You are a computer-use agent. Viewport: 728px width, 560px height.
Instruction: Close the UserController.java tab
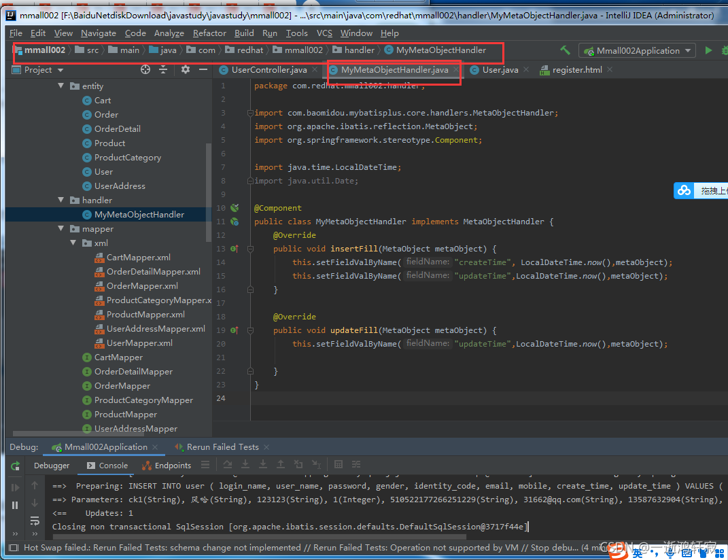coord(315,69)
